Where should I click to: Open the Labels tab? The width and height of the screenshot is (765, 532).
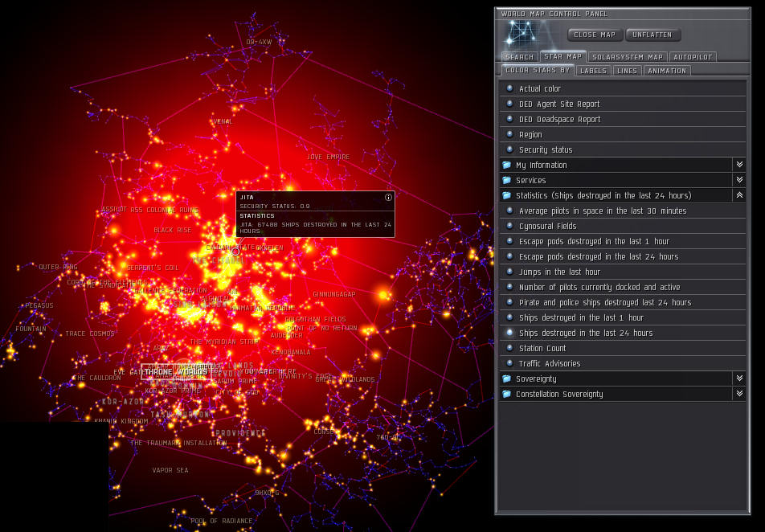(593, 71)
